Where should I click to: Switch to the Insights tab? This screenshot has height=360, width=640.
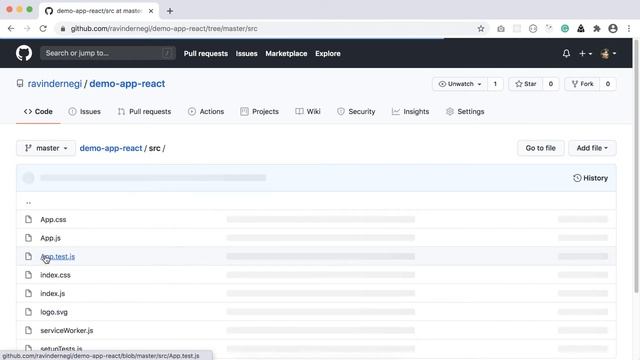click(x=410, y=111)
